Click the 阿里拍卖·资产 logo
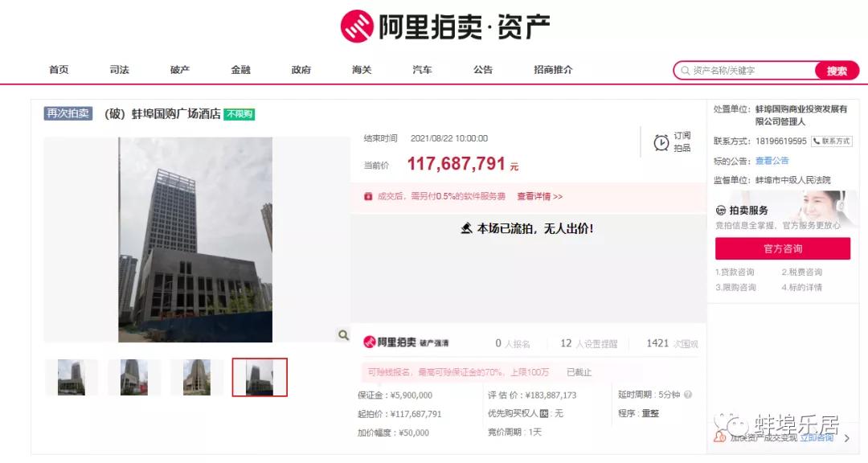 pos(445,26)
